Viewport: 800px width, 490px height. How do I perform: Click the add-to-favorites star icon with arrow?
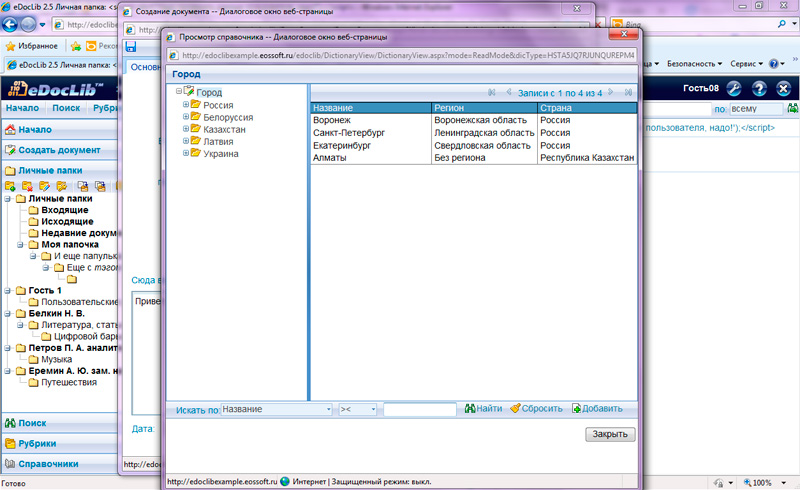click(x=76, y=46)
